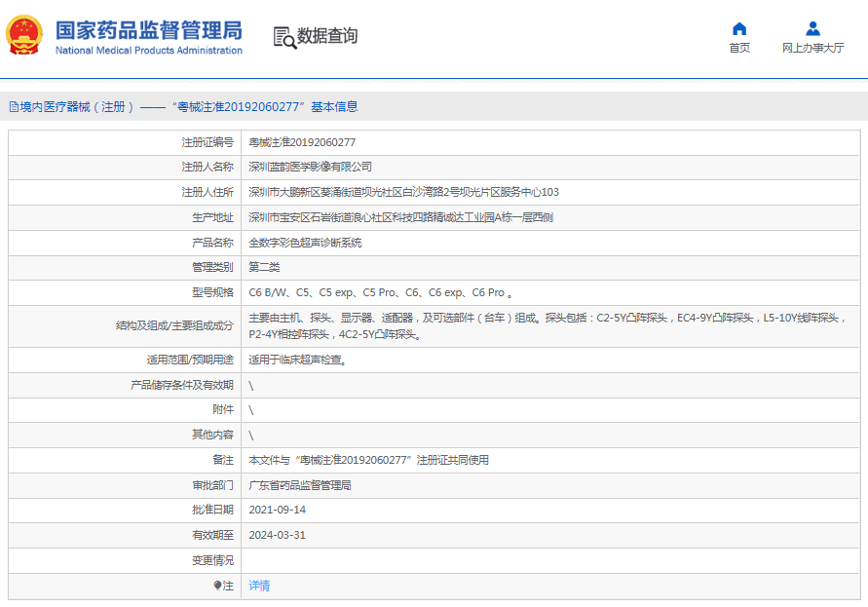This screenshot has height=607, width=868.
Task: Click the 产品储存条件及有效期 label
Action: (182, 385)
